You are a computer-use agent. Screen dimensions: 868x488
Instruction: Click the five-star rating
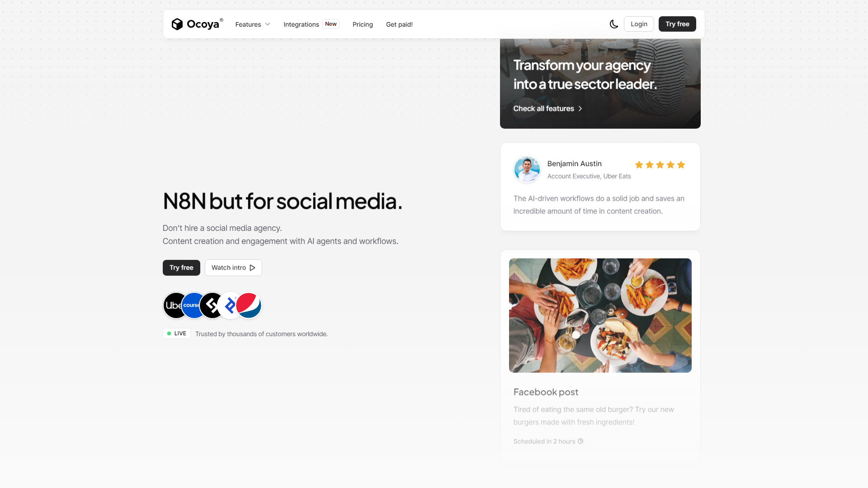(660, 165)
